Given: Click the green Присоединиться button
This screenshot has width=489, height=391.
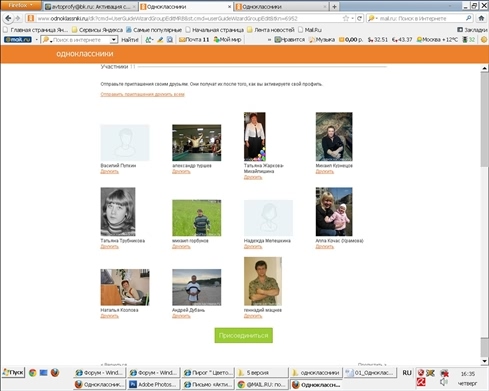Looking at the screenshot, I should 243,335.
